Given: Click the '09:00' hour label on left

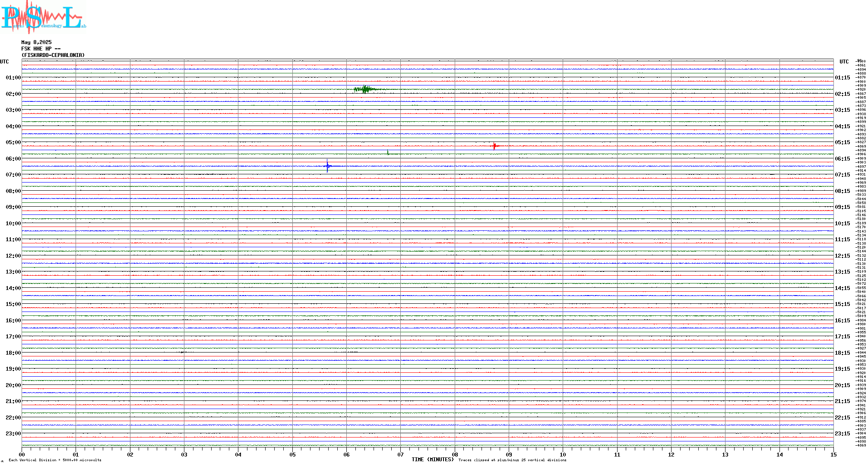Looking at the screenshot, I should point(13,207).
